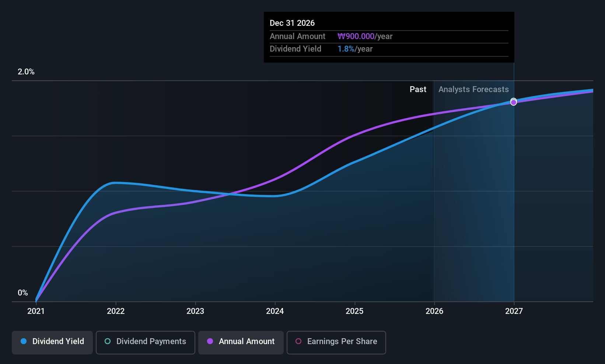This screenshot has width=605, height=364.
Task: Click the 2022 x-axis label
Action: click(x=116, y=311)
